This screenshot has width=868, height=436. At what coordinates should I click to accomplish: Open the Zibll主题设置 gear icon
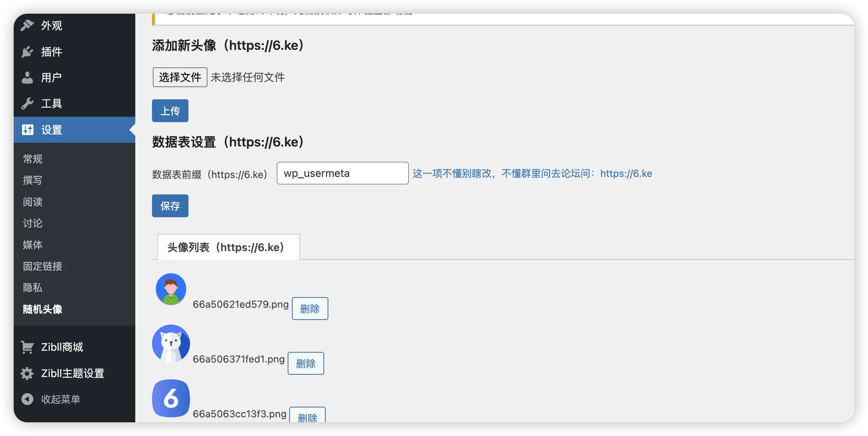click(27, 373)
